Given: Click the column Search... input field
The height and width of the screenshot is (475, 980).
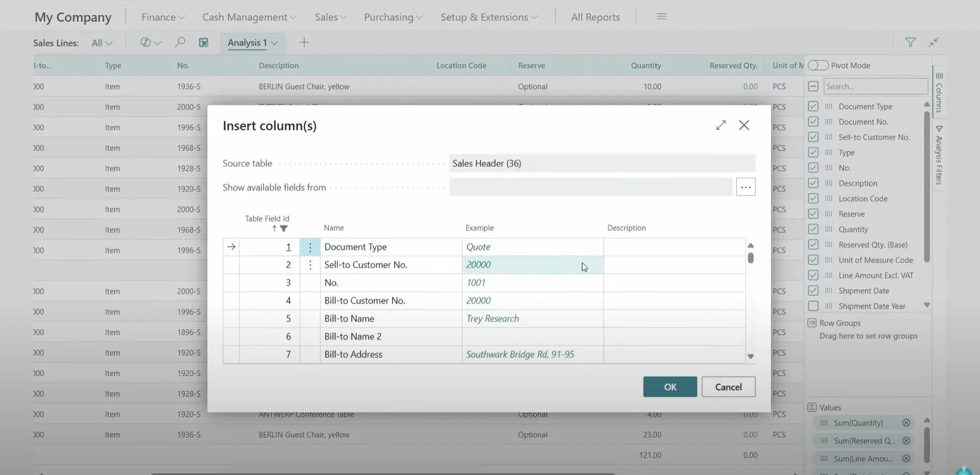Looking at the screenshot, I should pyautogui.click(x=876, y=86).
